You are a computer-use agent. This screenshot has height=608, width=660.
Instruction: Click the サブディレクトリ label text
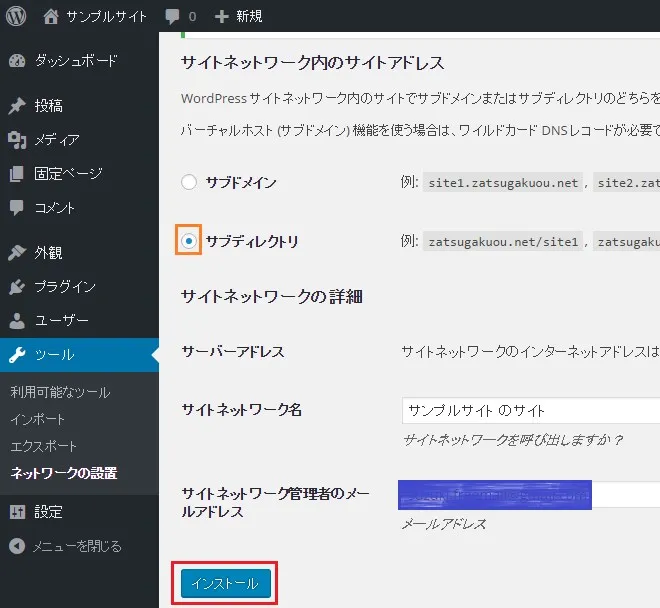tap(252, 241)
